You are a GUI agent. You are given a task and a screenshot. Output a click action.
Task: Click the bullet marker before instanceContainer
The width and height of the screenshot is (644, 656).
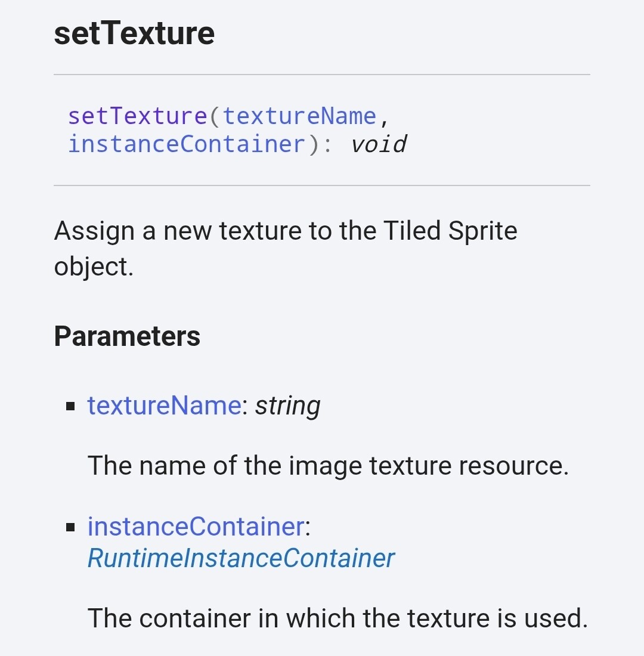[x=71, y=528]
